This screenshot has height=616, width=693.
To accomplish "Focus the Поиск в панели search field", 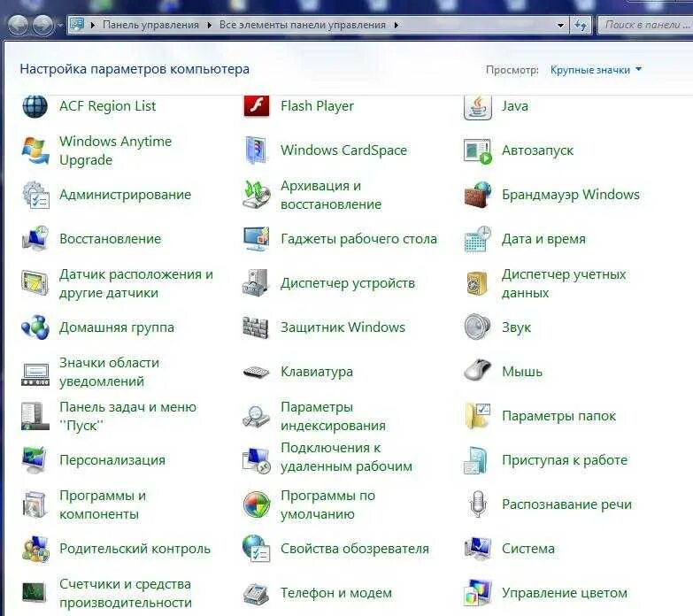I will point(644,25).
